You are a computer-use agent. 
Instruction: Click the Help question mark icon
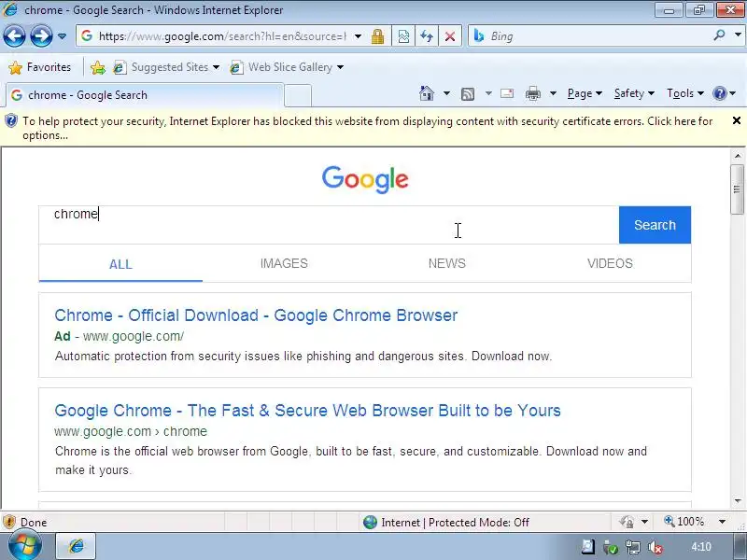click(x=720, y=93)
